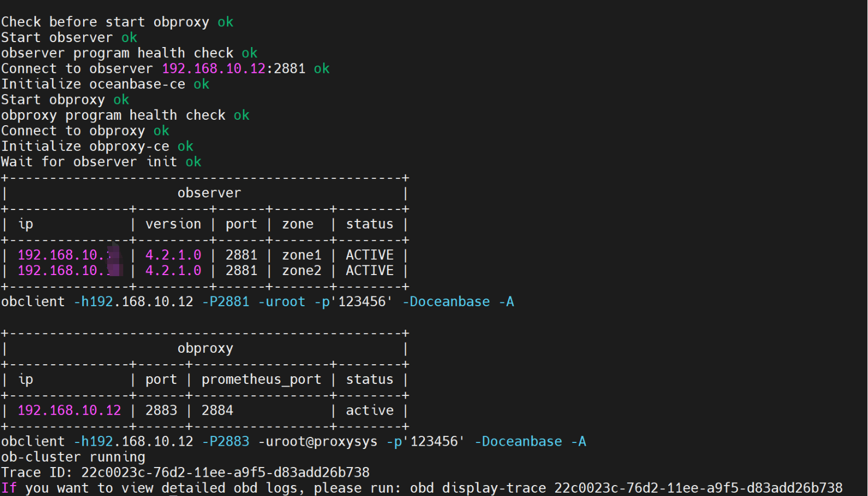Image resolution: width=868 pixels, height=496 pixels.
Task: Click the 'zone2' cell
Action: click(x=301, y=271)
